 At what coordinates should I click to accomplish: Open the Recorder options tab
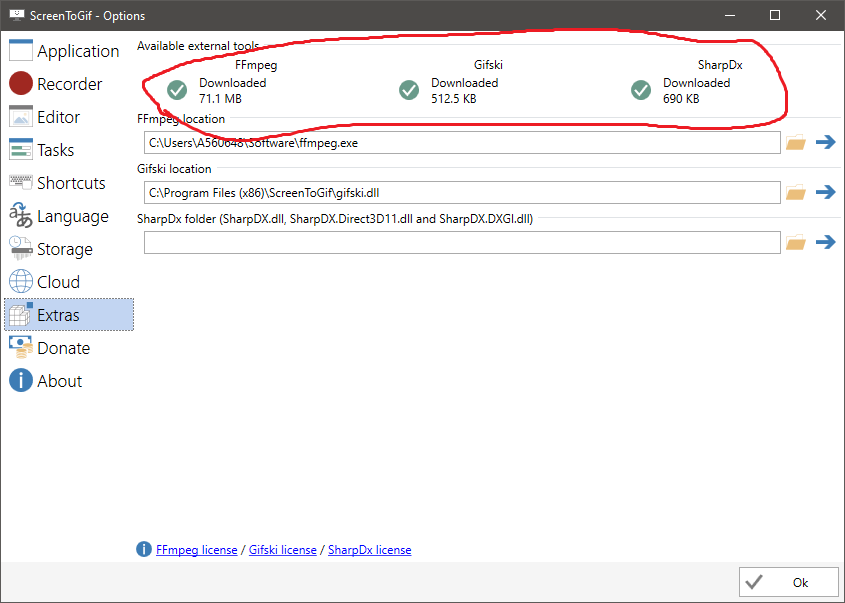[70, 84]
